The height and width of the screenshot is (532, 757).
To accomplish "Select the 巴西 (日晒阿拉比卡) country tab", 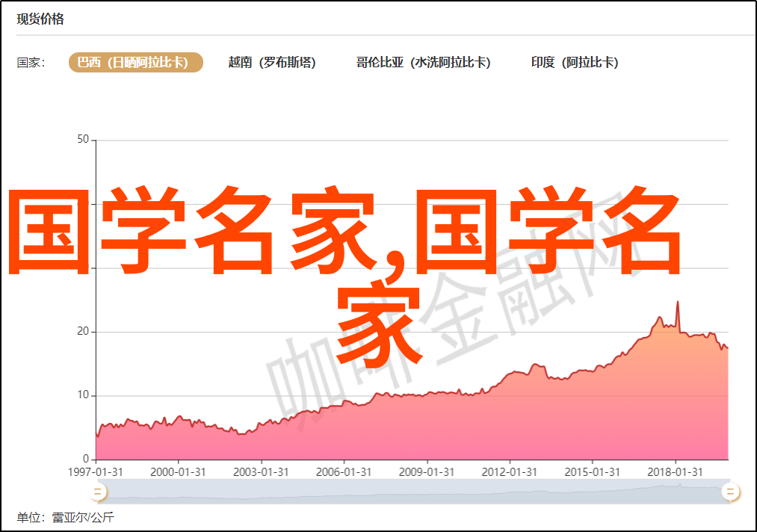I will 136,63.
